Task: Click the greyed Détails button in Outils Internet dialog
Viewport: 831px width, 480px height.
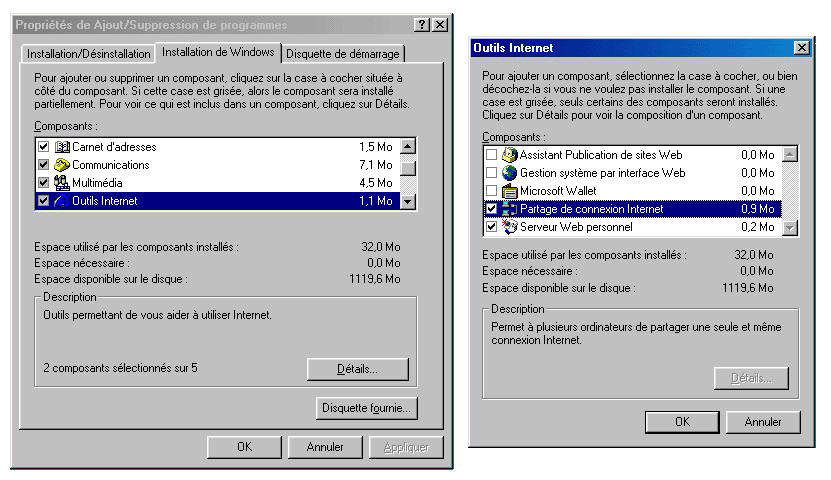Action: 751,378
